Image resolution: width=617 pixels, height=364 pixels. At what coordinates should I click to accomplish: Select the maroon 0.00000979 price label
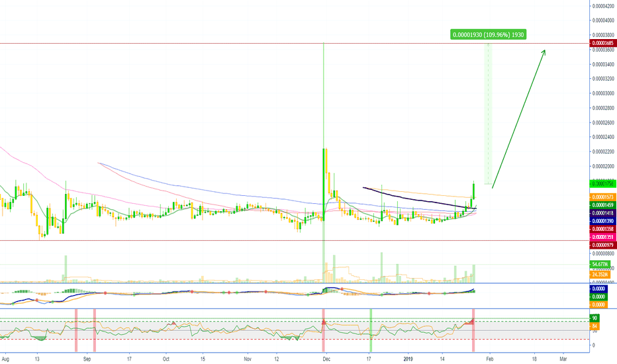602,245
